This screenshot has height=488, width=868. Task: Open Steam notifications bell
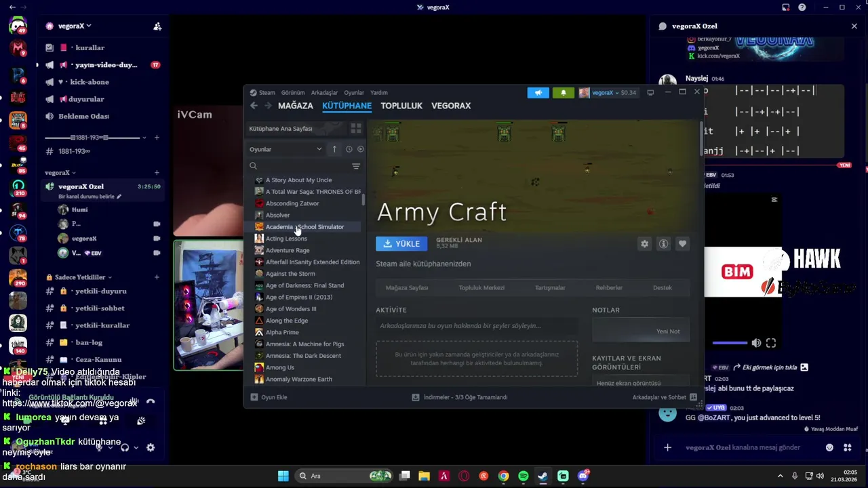pos(563,93)
